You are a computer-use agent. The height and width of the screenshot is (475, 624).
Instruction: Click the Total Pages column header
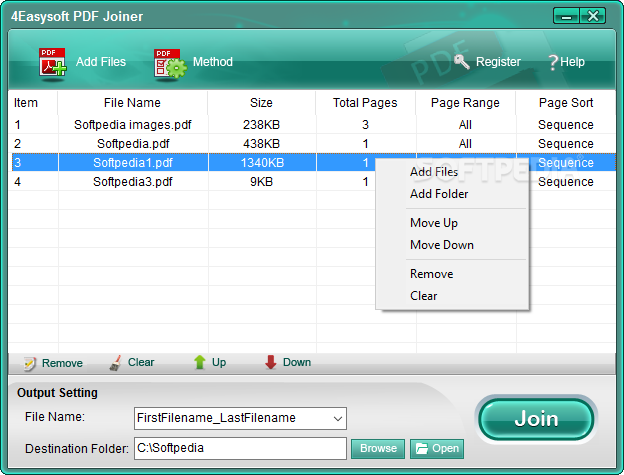[365, 103]
